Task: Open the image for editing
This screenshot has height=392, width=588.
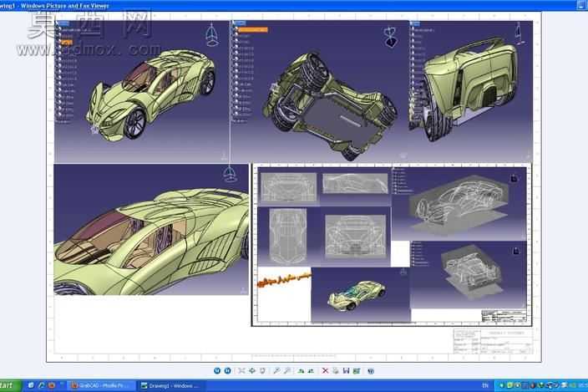Action: pyautogui.click(x=357, y=371)
